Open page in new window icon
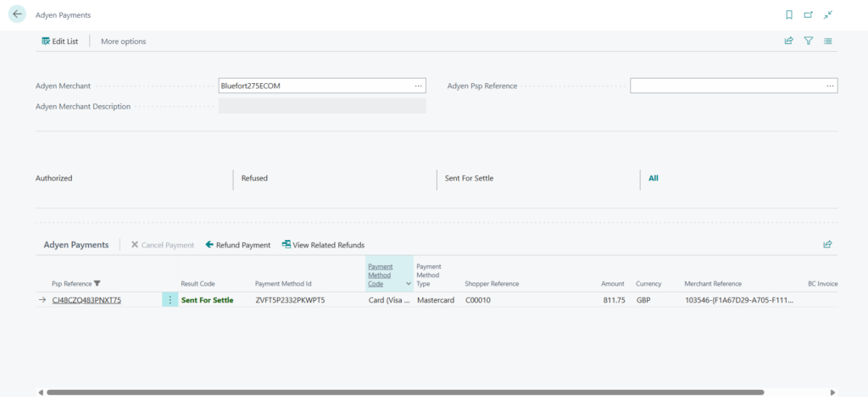The width and height of the screenshot is (868, 406). click(808, 14)
